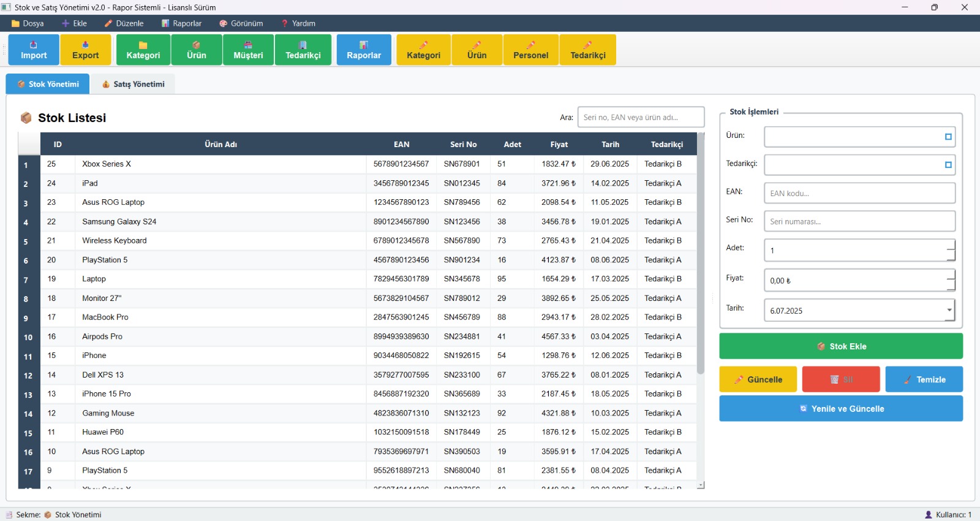
Task: Click the blue Temizle button
Action: [x=924, y=379]
